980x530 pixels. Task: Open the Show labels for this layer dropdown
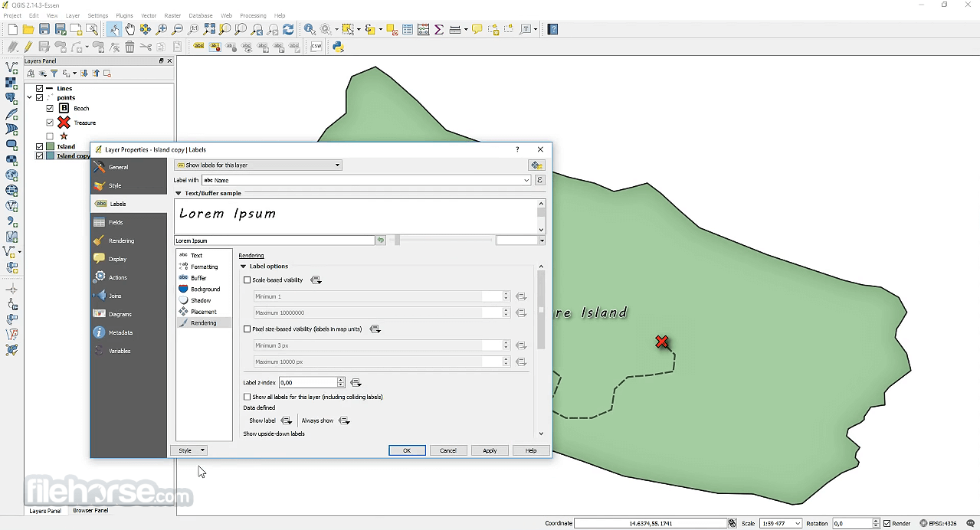[x=257, y=165]
